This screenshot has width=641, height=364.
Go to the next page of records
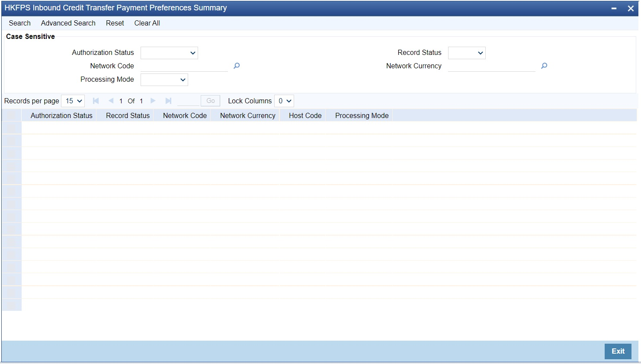[153, 101]
